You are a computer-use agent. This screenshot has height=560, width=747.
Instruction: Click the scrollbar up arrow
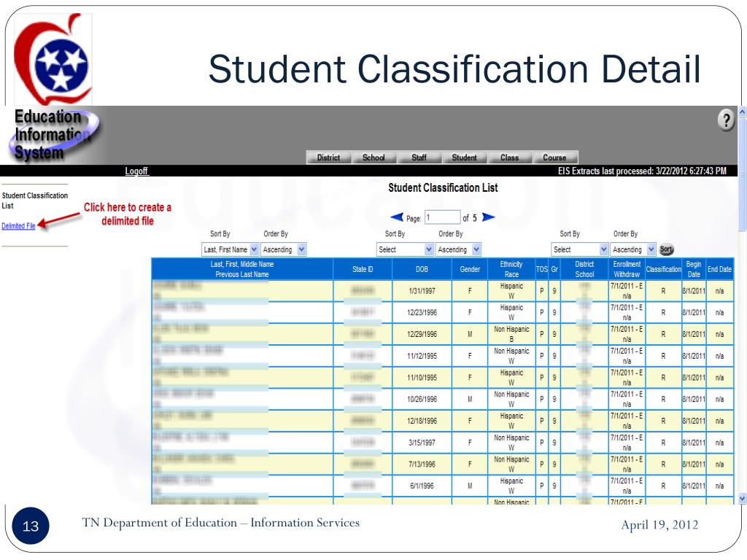point(742,112)
